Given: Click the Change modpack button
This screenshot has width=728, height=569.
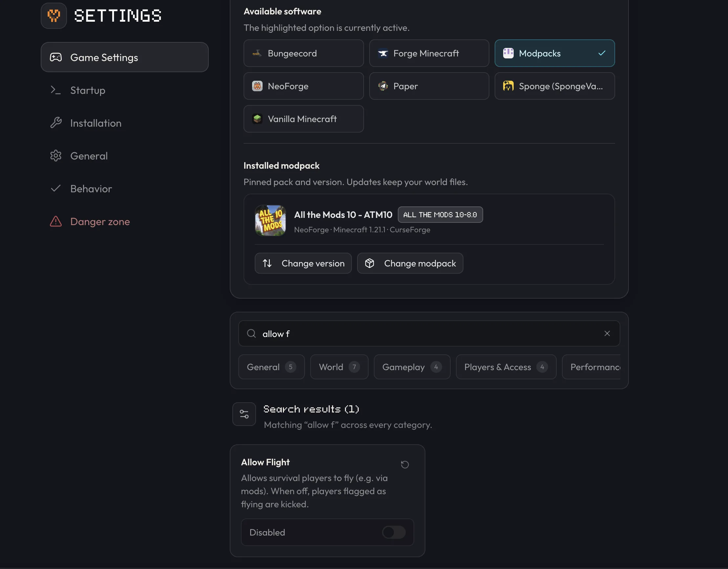Looking at the screenshot, I should (410, 263).
